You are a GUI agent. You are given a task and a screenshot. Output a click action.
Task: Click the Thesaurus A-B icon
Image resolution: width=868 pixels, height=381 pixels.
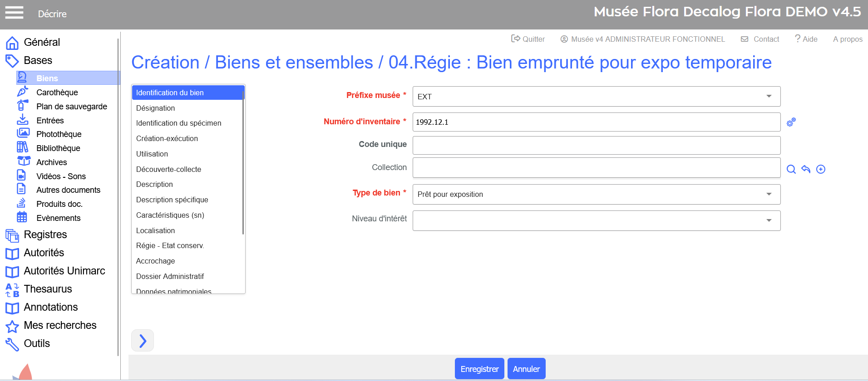point(12,290)
